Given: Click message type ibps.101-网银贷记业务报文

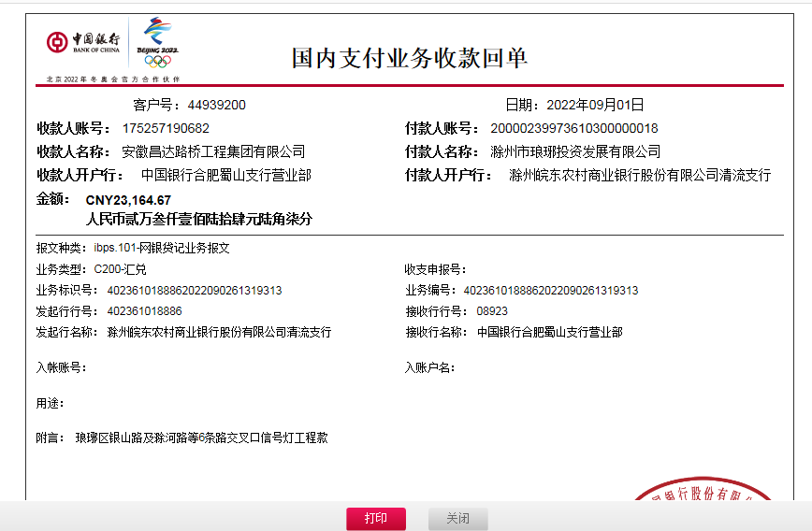Looking at the screenshot, I should pos(161,248).
